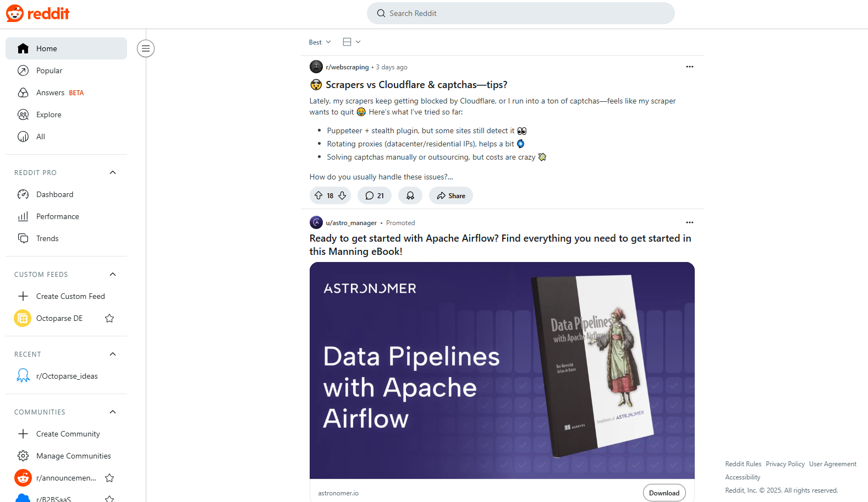Upvote the Scrapers vs Cloudflare post
This screenshot has height=502, width=868.
pos(318,195)
